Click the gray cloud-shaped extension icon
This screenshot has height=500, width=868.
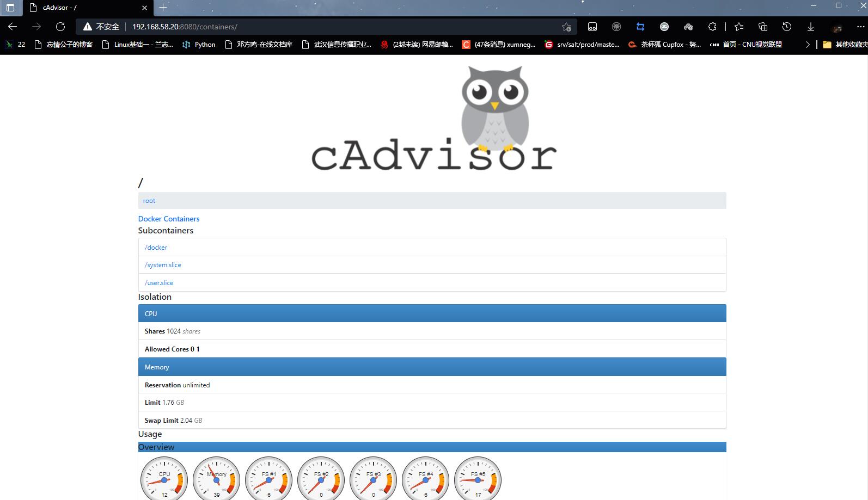[688, 27]
